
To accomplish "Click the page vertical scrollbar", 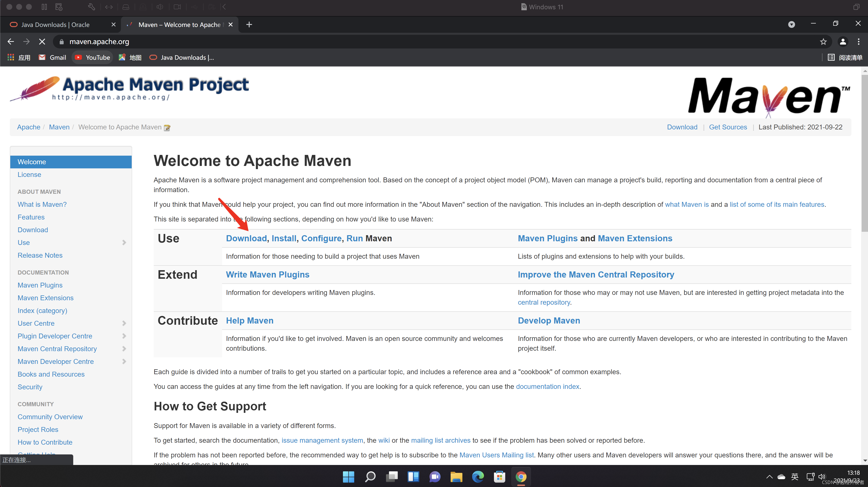I will [x=864, y=153].
